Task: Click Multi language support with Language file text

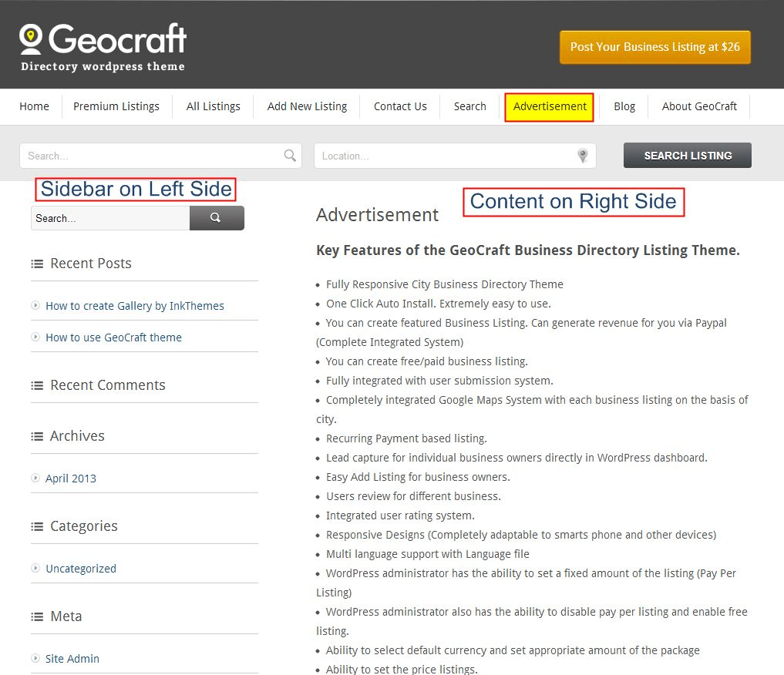Action: pos(428,554)
